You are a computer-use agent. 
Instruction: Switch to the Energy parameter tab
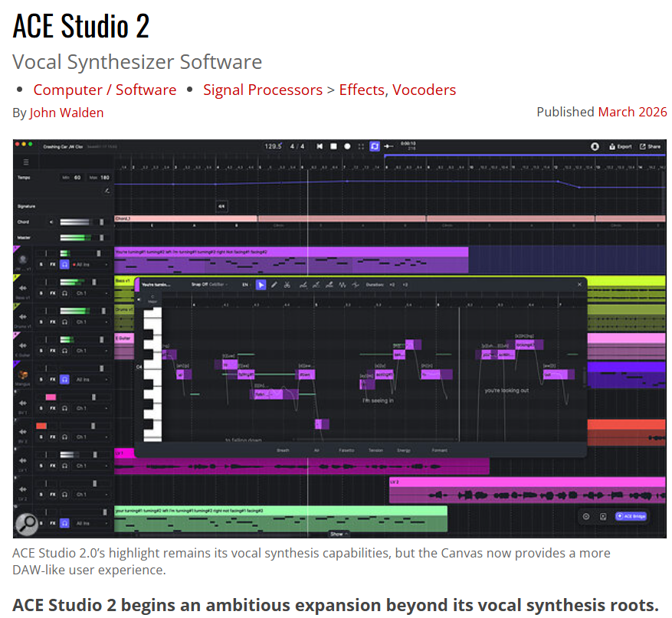pos(403,450)
